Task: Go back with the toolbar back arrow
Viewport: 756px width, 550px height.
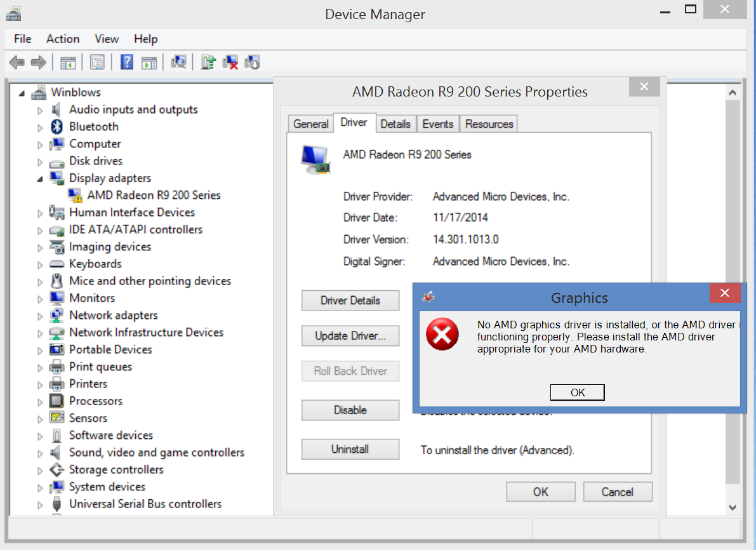Action: pos(17,62)
